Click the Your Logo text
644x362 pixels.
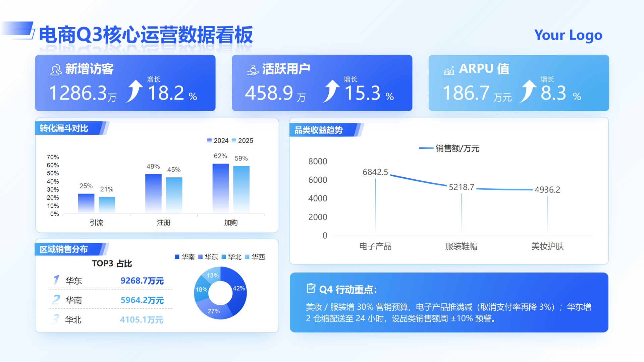(568, 35)
